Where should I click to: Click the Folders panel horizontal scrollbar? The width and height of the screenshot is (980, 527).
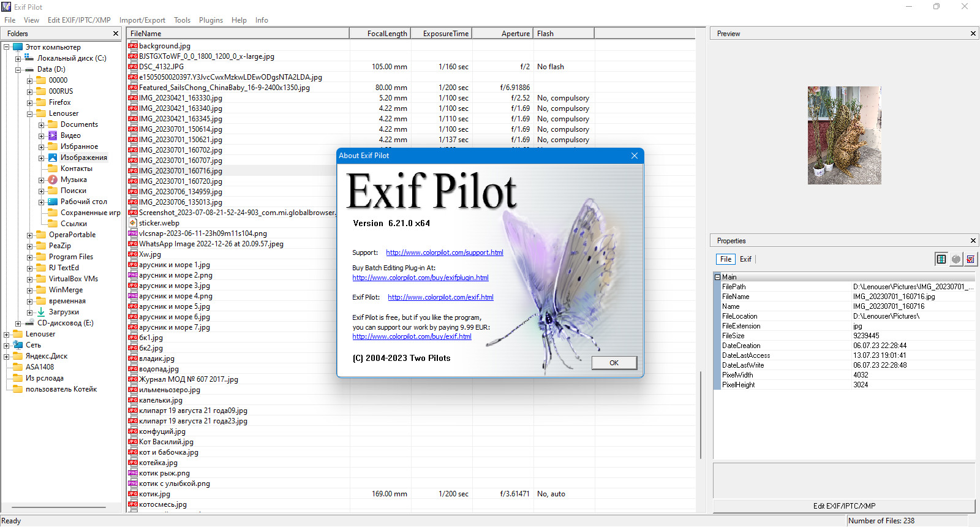59,507
